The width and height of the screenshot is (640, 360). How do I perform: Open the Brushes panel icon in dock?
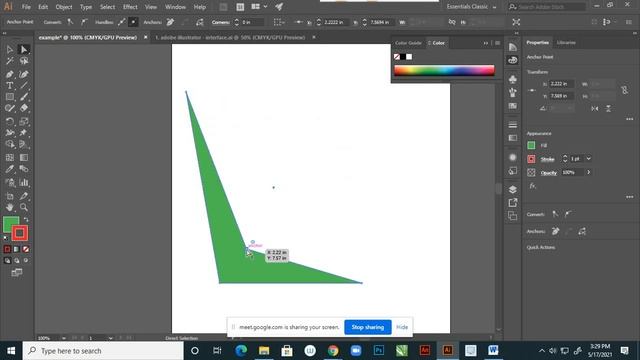(513, 93)
